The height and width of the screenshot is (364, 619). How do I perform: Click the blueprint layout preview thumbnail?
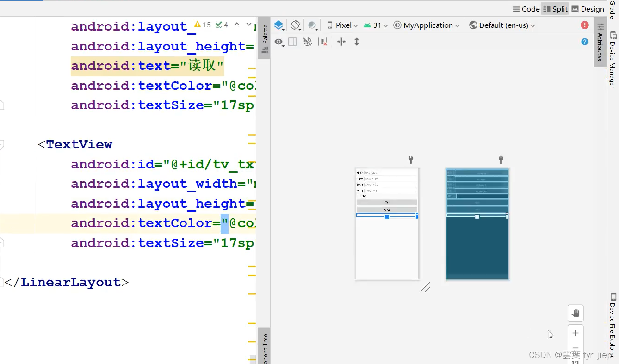[477, 224]
